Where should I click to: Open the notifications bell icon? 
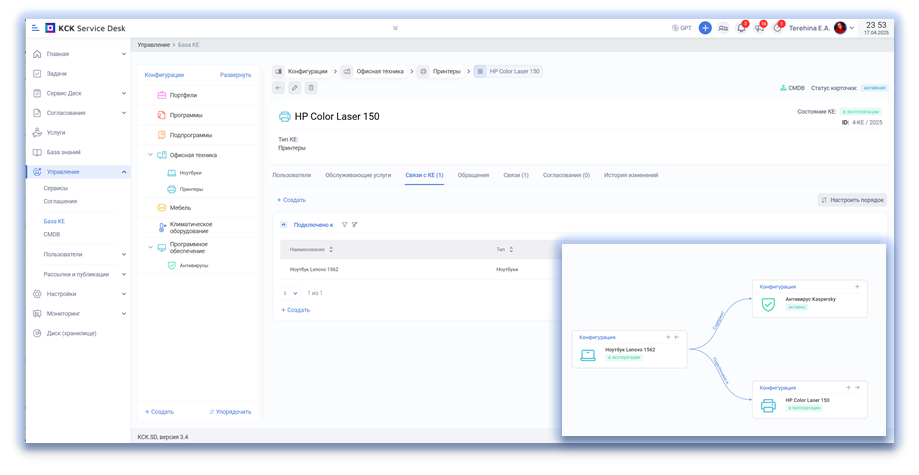[x=741, y=28]
